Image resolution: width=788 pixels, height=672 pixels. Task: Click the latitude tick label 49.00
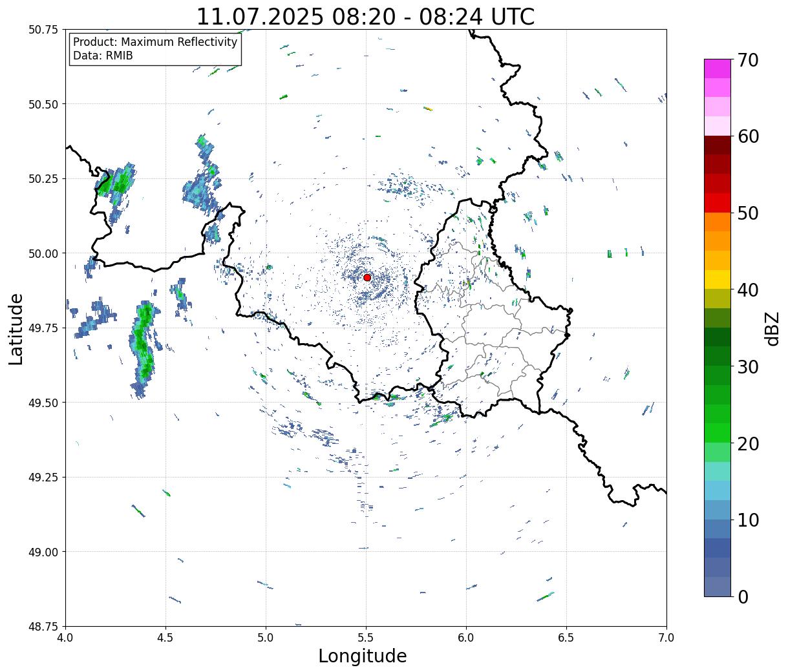click(x=43, y=552)
